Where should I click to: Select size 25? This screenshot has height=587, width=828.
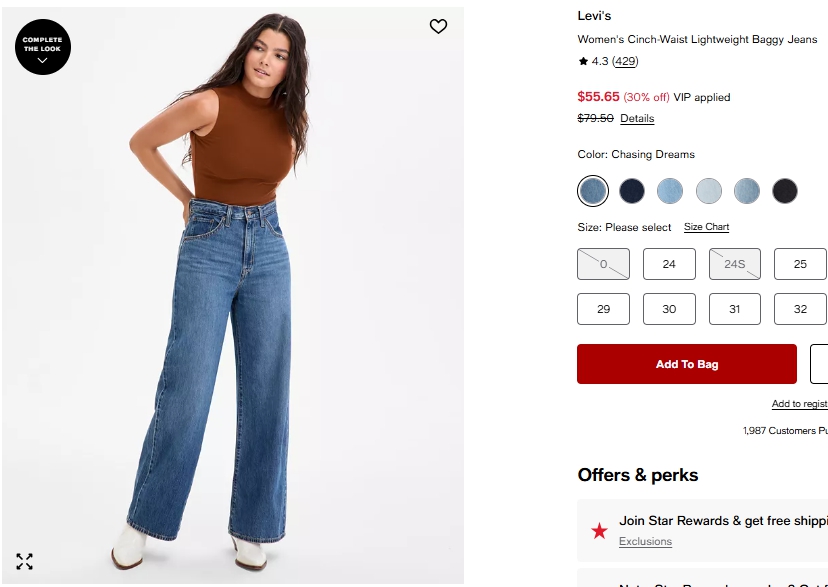(800, 264)
